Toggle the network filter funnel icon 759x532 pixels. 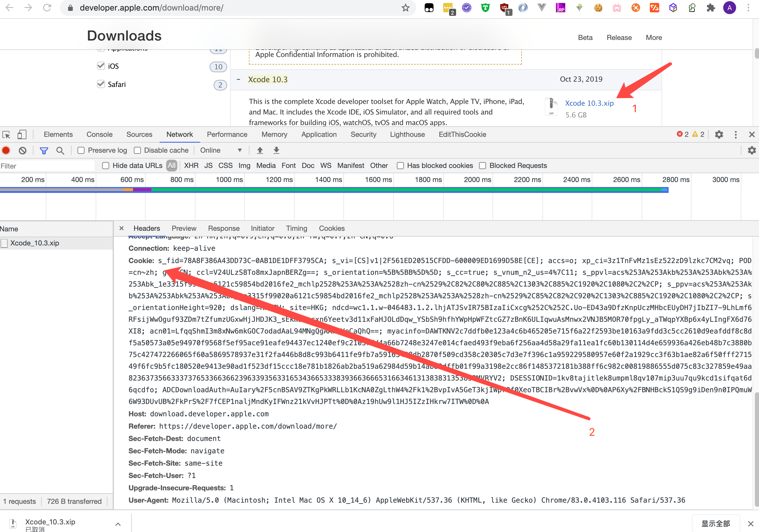pyautogui.click(x=44, y=150)
